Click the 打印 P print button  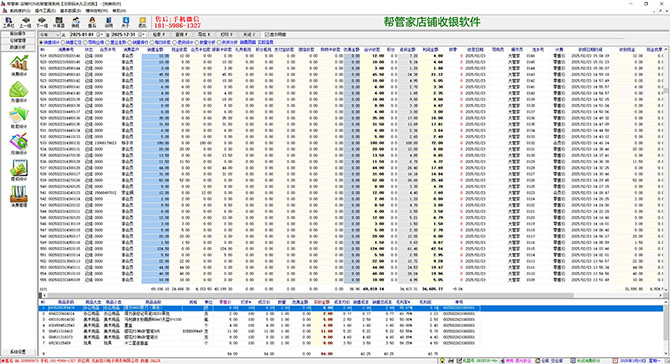pyautogui.click(x=226, y=34)
